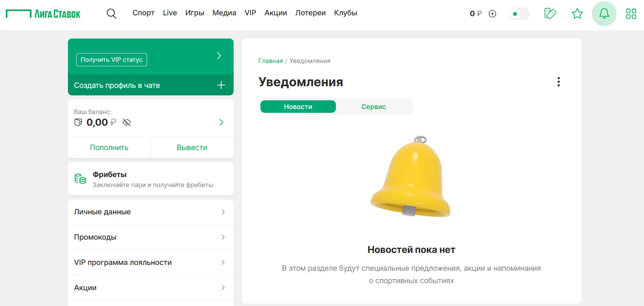
Task: Open the notifications bell icon
Action: (604, 13)
